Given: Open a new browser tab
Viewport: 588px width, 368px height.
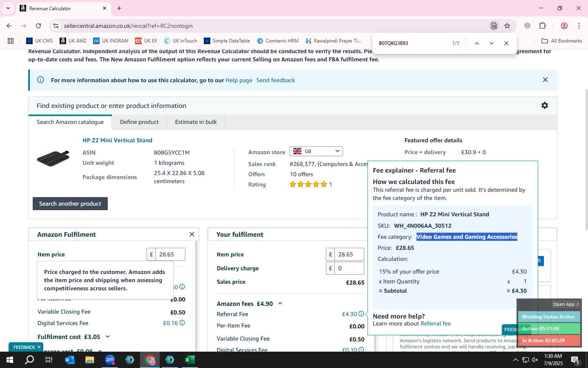Looking at the screenshot, I should [119, 8].
